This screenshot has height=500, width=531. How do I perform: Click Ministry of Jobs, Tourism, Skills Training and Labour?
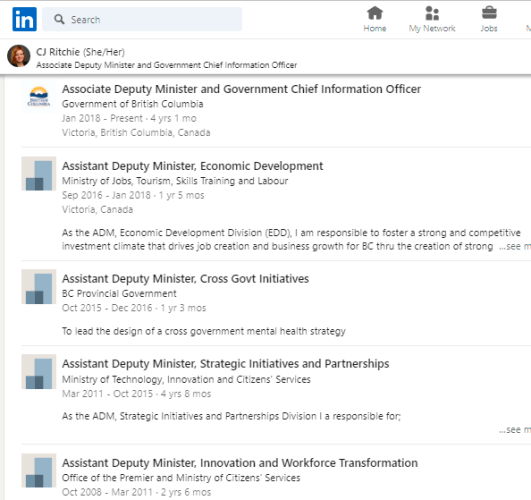(x=175, y=181)
